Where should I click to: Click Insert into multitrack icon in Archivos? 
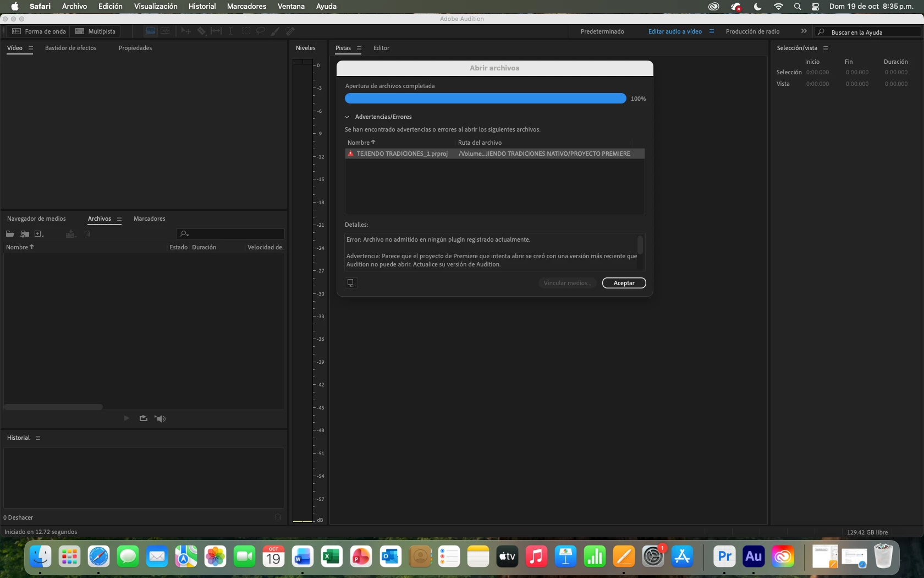pos(70,234)
